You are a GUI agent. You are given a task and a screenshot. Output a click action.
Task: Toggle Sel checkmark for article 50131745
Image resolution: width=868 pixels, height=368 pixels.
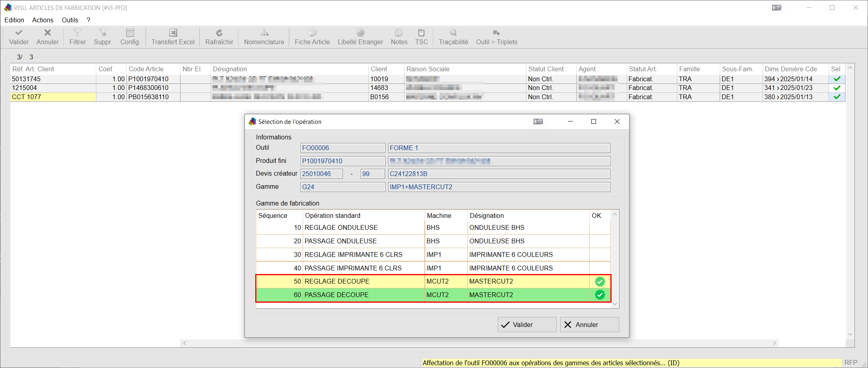pyautogui.click(x=837, y=79)
